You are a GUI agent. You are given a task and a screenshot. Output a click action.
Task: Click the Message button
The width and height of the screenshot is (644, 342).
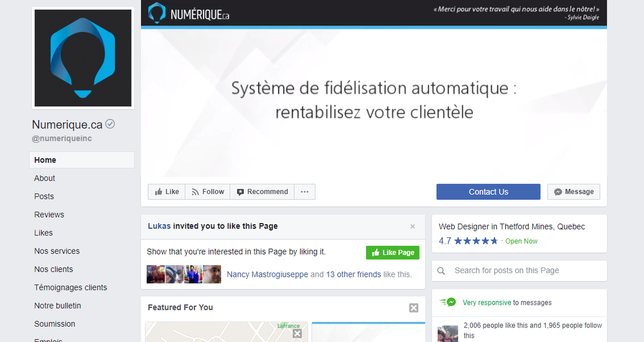click(574, 192)
